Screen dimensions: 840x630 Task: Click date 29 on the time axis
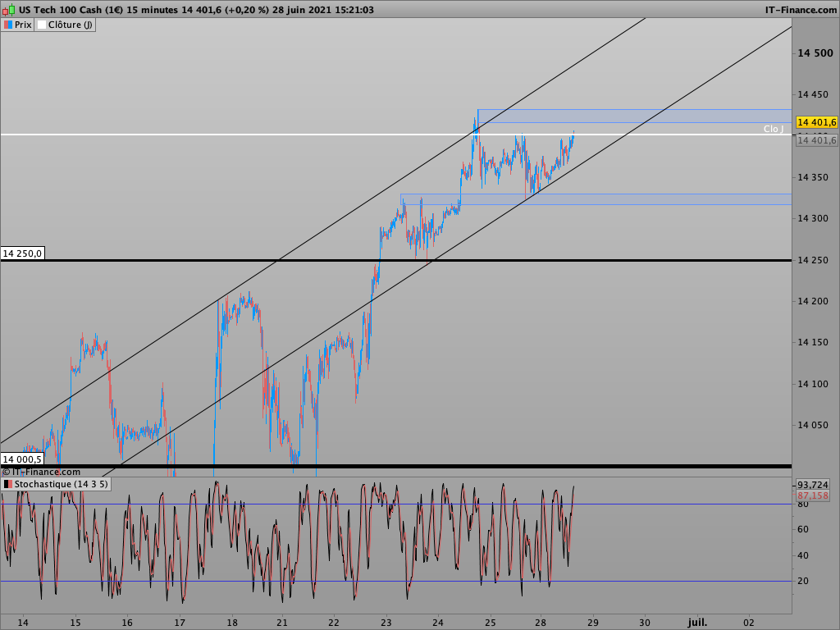(592, 623)
